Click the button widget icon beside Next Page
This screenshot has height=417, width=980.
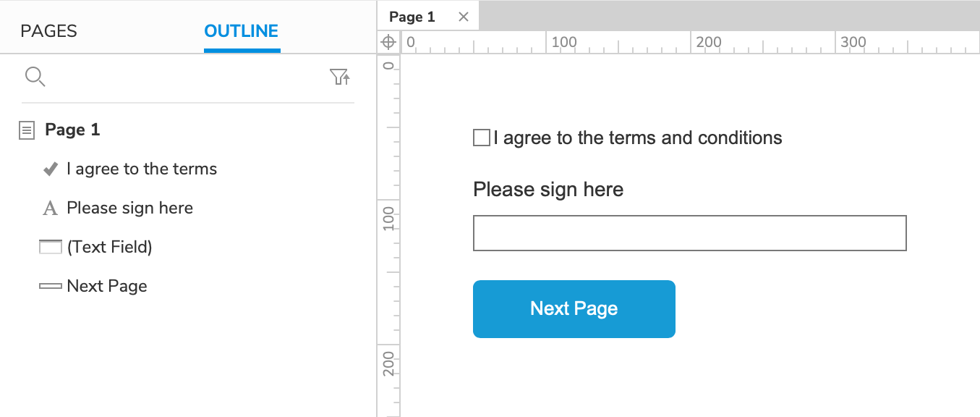pyautogui.click(x=50, y=287)
